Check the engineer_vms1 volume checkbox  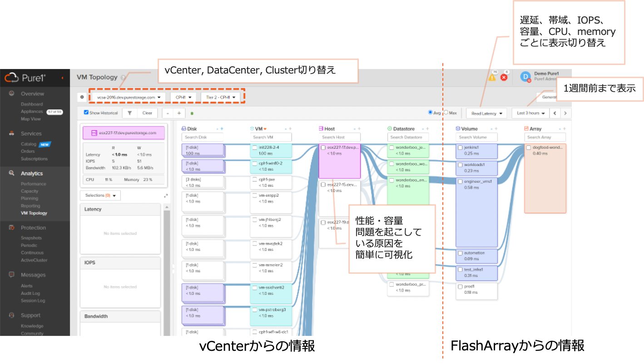tap(460, 181)
